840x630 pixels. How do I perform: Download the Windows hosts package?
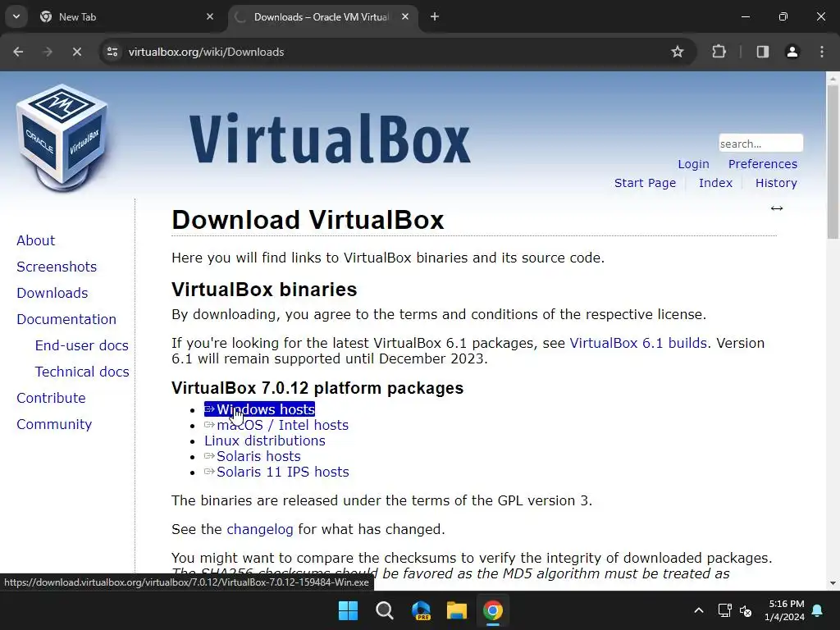click(x=260, y=409)
